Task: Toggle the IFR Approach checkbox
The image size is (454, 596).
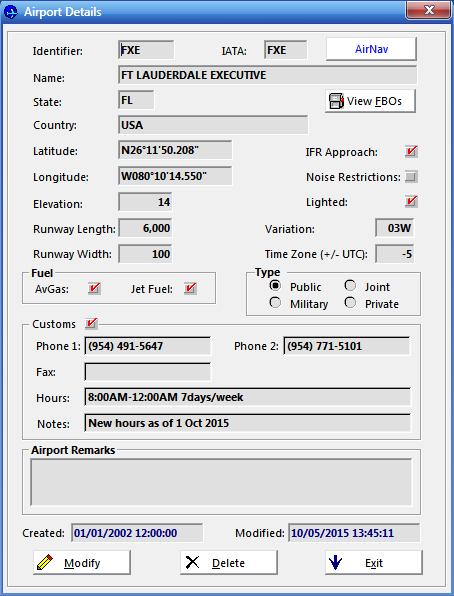Action: [x=411, y=151]
